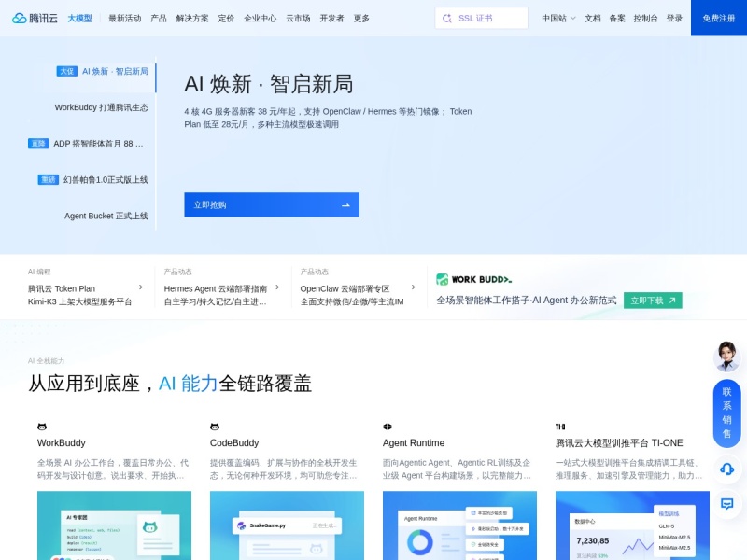
Task: Click the TI-ONE card logo icon
Action: click(560, 427)
